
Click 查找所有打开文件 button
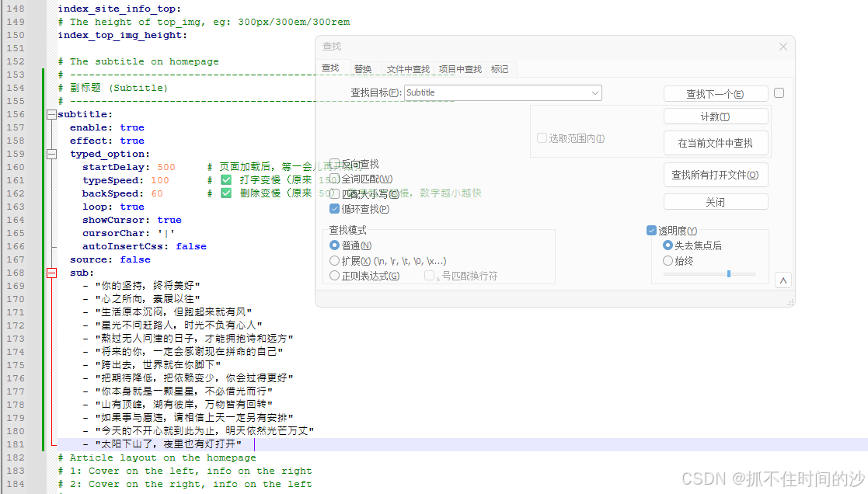[x=715, y=175]
